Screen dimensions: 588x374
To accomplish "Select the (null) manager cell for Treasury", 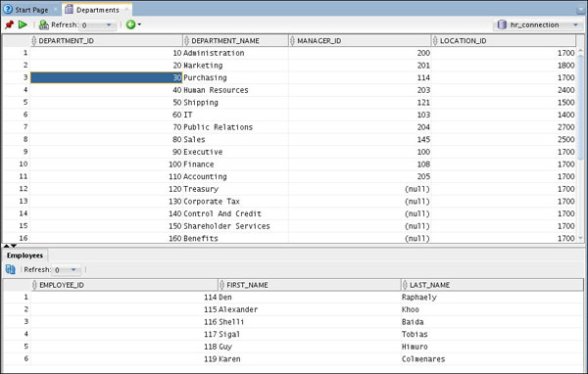I will tap(360, 189).
